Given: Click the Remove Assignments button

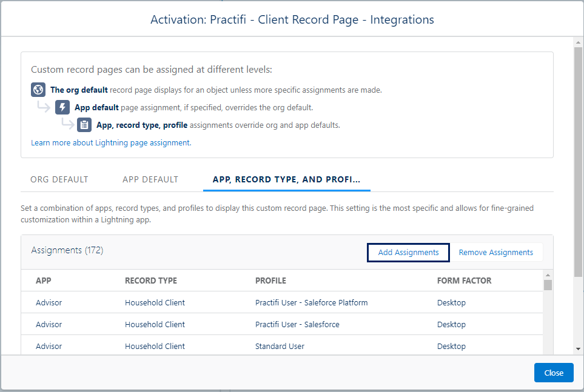Looking at the screenshot, I should point(495,253).
